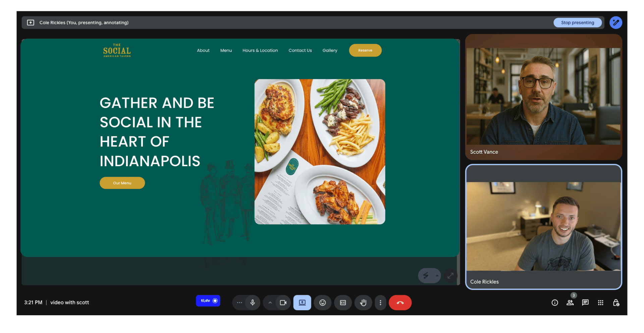Open the Menu nav link
The height and width of the screenshot is (333, 644).
tap(226, 50)
